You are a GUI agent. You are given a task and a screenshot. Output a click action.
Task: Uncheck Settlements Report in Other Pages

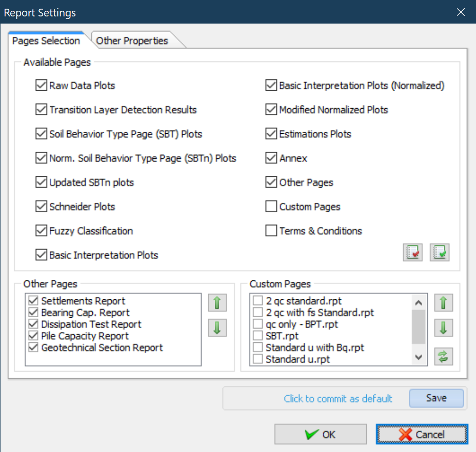[33, 301]
